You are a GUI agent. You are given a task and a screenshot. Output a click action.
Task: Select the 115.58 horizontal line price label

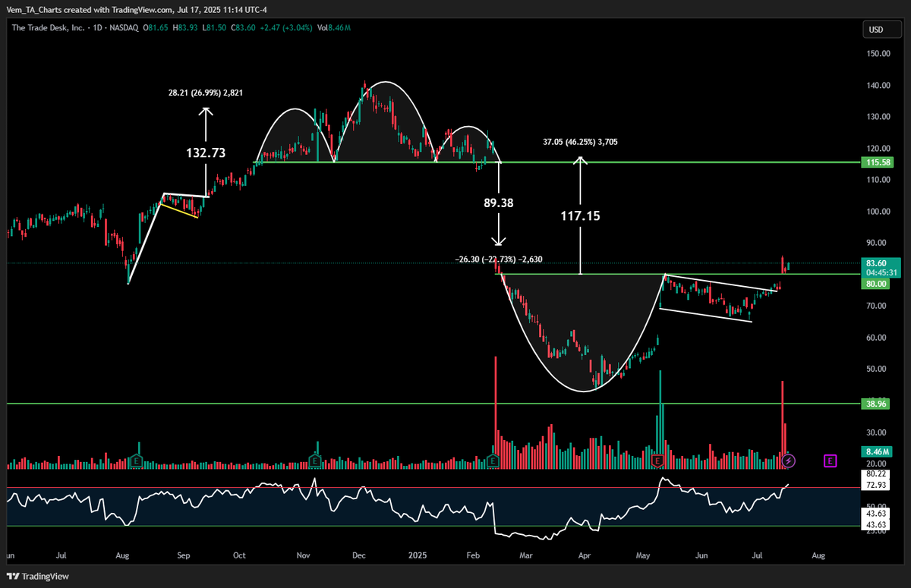[876, 162]
